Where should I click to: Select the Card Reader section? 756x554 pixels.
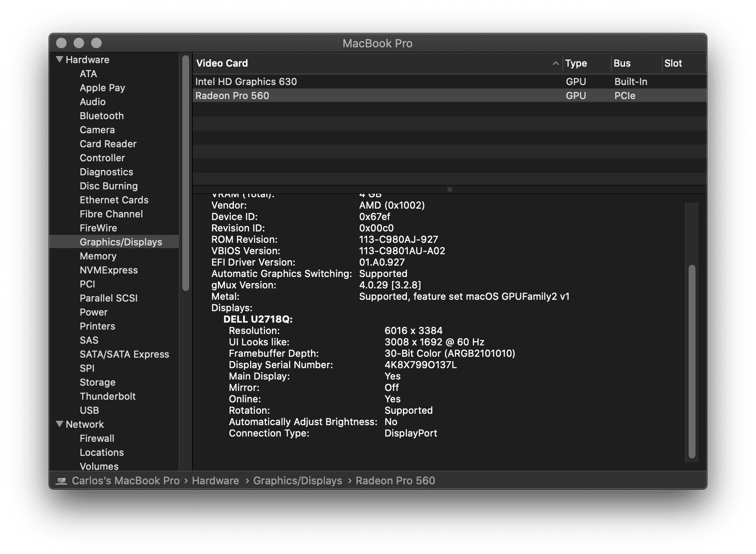(108, 143)
